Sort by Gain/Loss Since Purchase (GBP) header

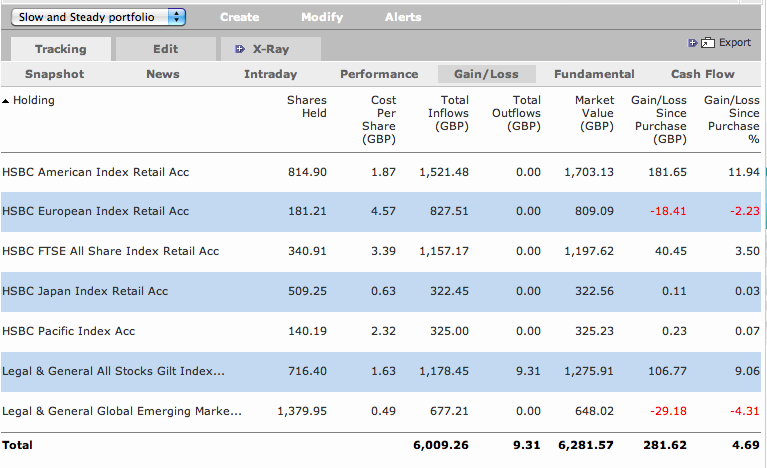tap(659, 120)
